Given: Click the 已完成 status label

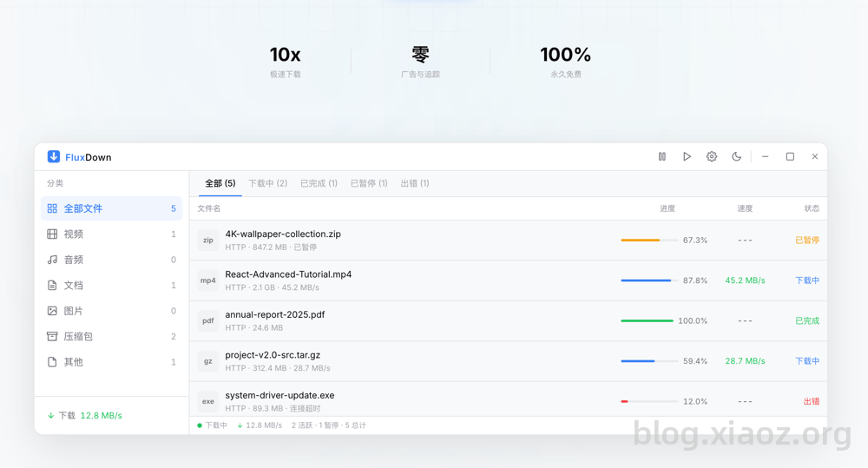Looking at the screenshot, I should (x=807, y=320).
